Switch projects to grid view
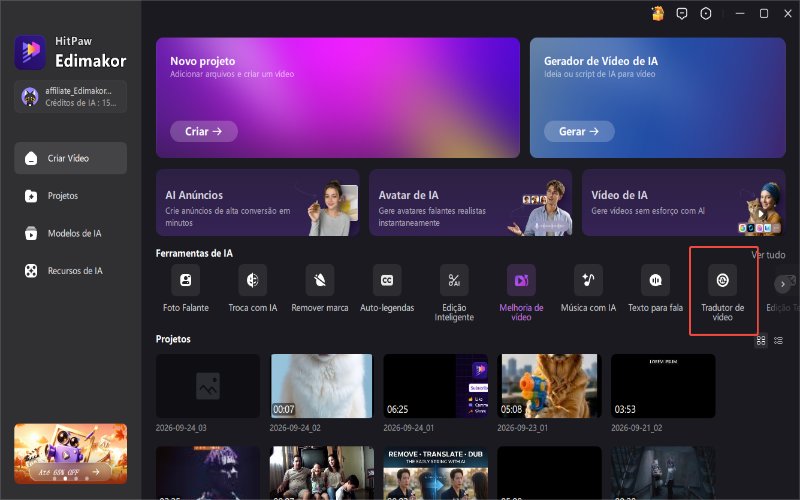800x500 pixels. (x=761, y=340)
